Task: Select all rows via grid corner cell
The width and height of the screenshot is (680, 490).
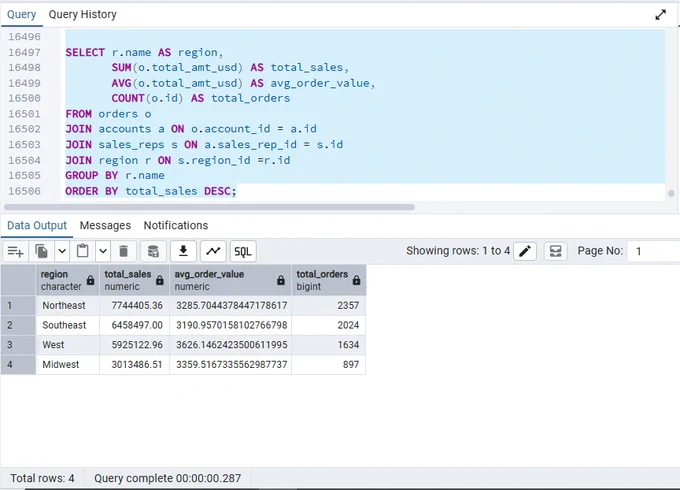Action: coord(18,280)
